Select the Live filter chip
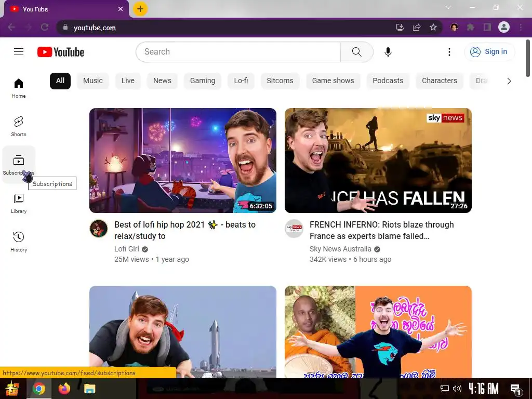532x399 pixels. tap(128, 81)
